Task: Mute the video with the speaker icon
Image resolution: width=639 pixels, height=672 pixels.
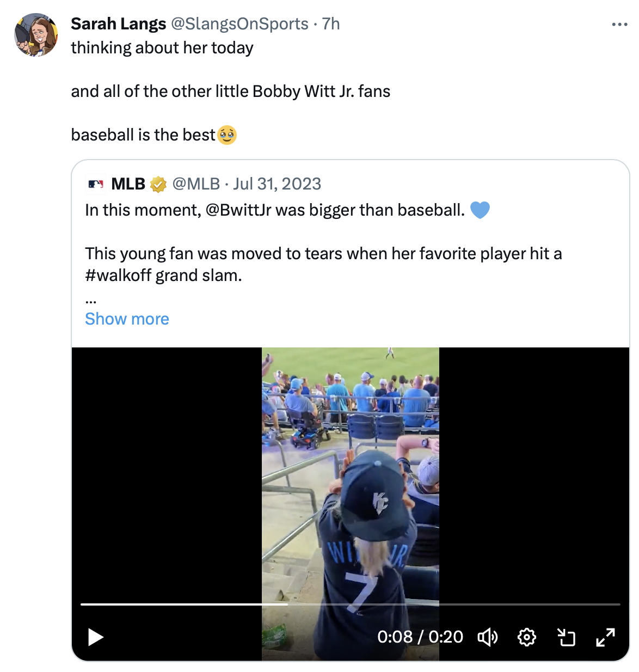Action: 487,637
